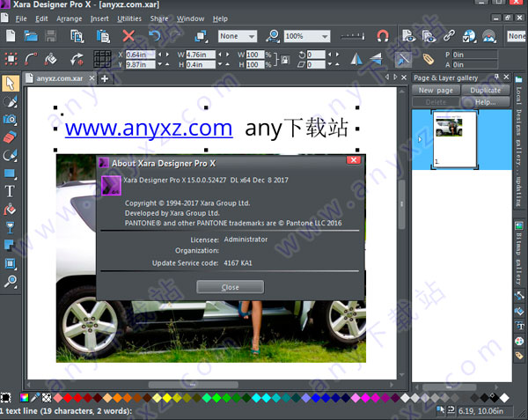Open the Arrange menu
Screen dimensions: 528x420
[69, 18]
